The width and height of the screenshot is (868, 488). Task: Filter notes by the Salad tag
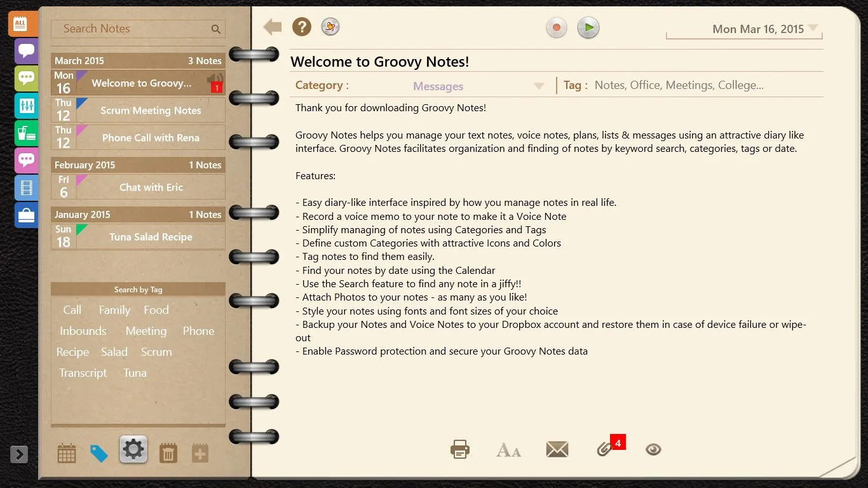(x=114, y=352)
